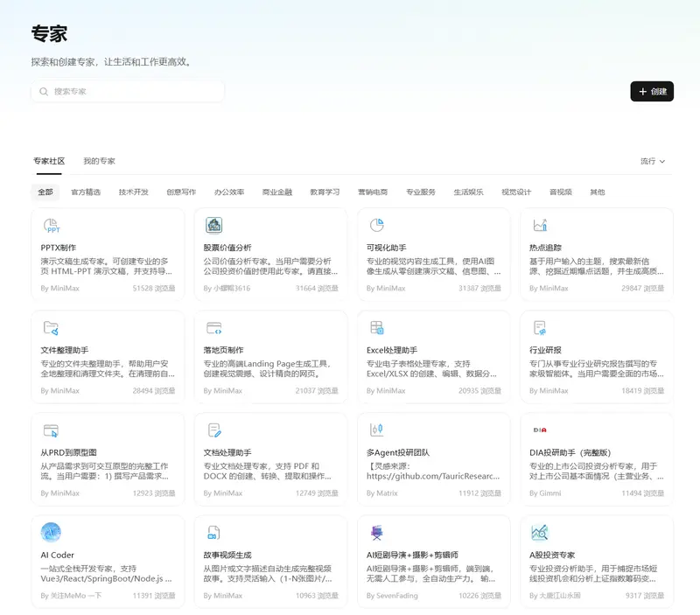Select the 商业金融 category filter
700x615 pixels.
277,192
